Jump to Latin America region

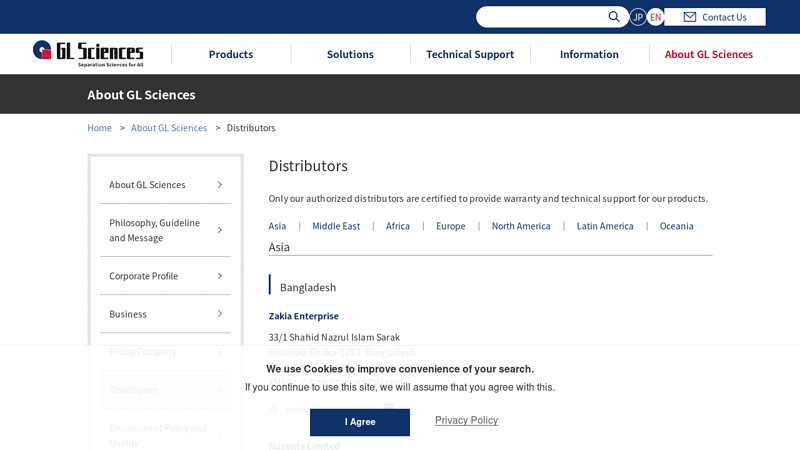[605, 226]
